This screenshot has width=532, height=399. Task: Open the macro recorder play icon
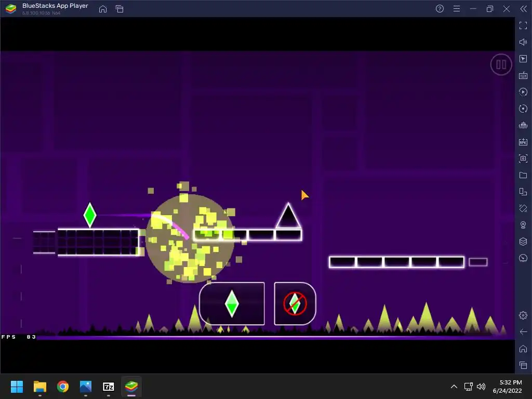(x=523, y=92)
